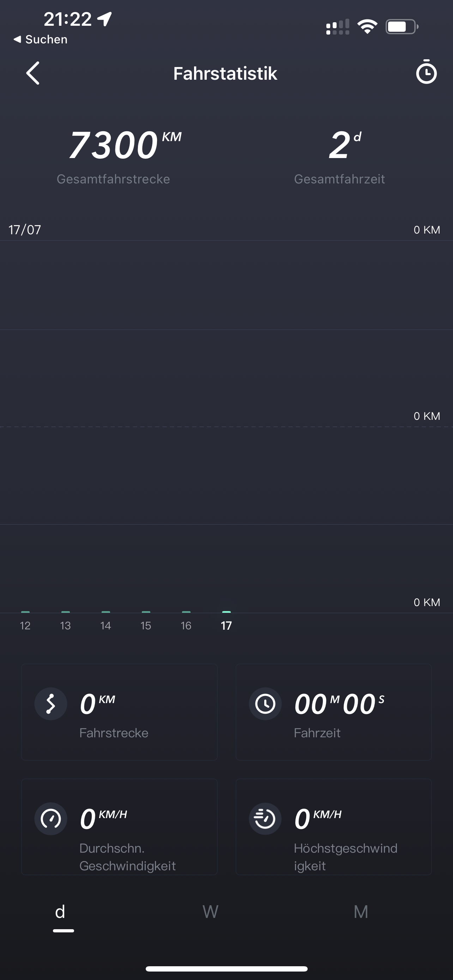This screenshot has height=980, width=453.
Task: Tap the back arrow icon
Action: coord(33,73)
